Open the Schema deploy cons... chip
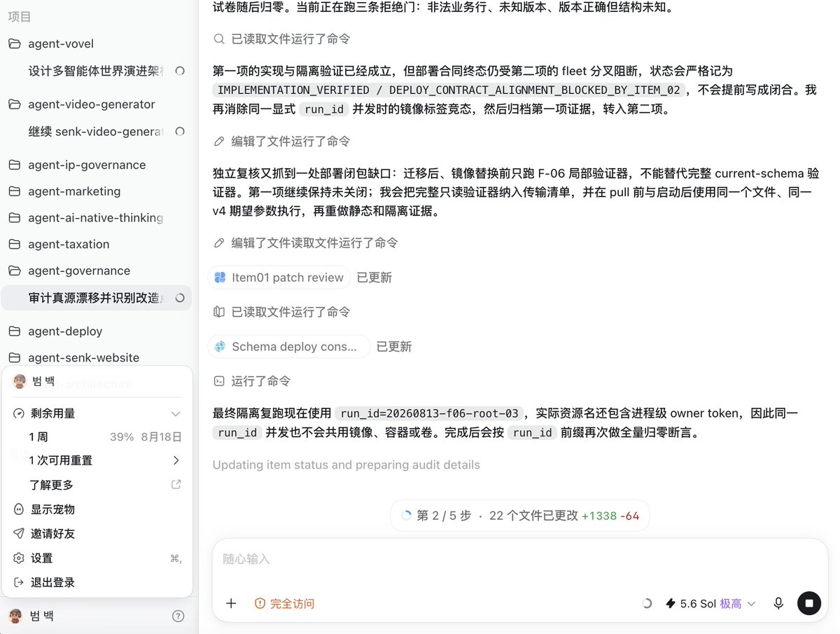The width and height of the screenshot is (840, 634). click(x=289, y=347)
